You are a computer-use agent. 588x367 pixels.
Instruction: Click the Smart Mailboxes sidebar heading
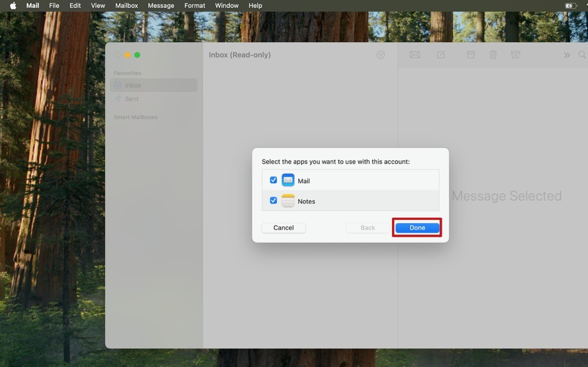[136, 117]
